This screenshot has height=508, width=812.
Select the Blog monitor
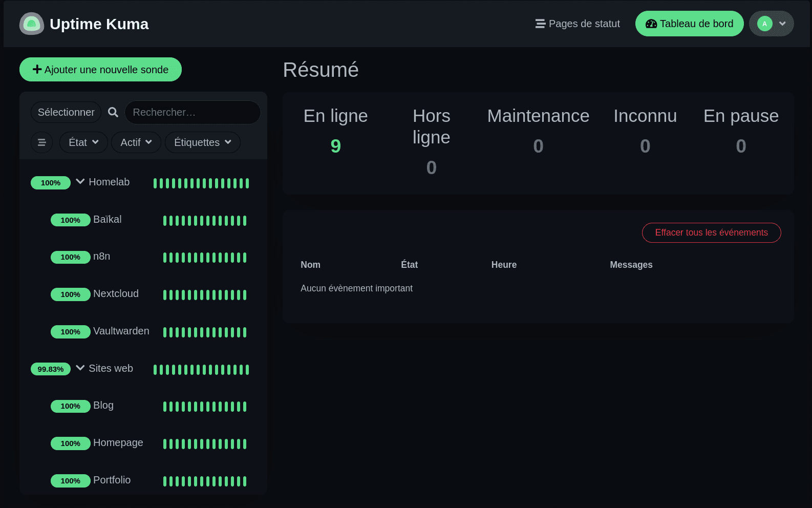tap(143, 406)
